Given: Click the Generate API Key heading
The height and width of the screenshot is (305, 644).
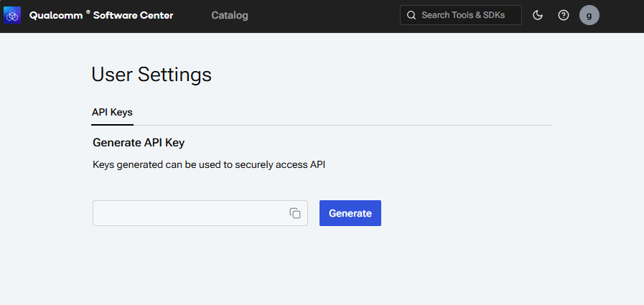Looking at the screenshot, I should 144,143.
